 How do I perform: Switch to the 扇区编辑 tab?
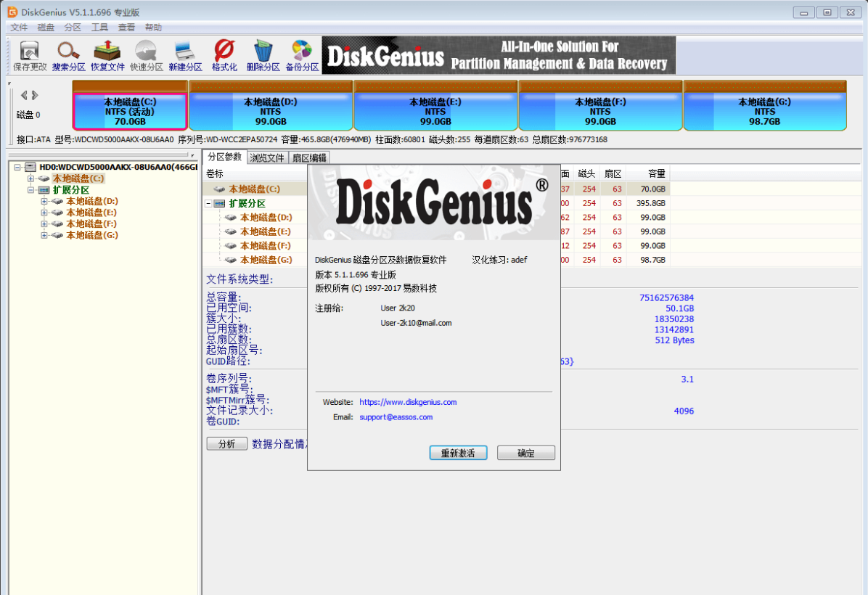309,157
